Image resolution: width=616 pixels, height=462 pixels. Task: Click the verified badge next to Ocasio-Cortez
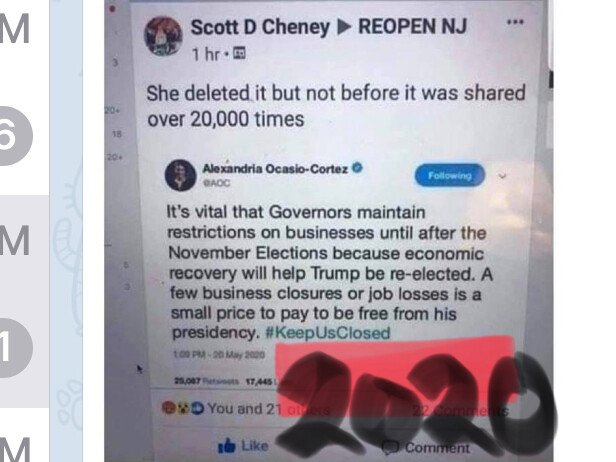pos(357,168)
